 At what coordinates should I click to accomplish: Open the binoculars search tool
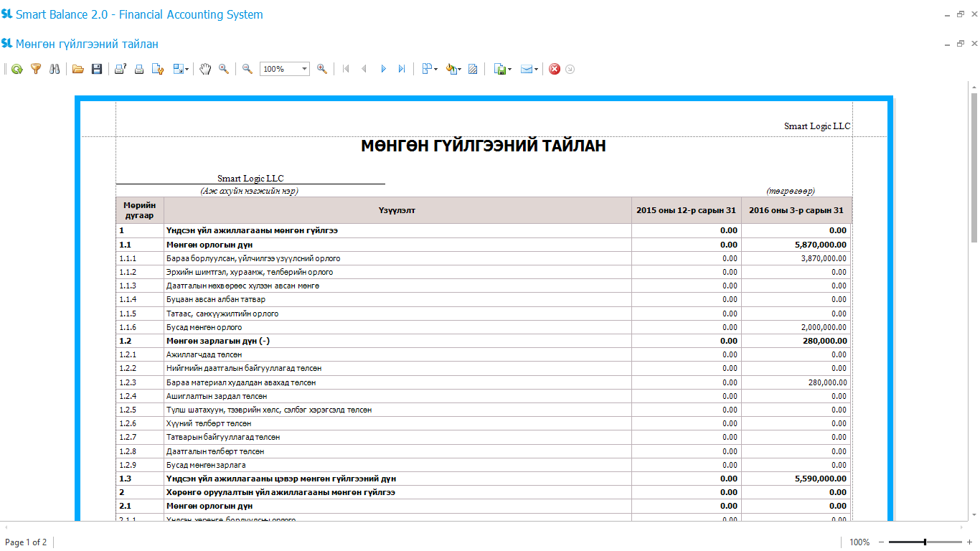(x=54, y=69)
